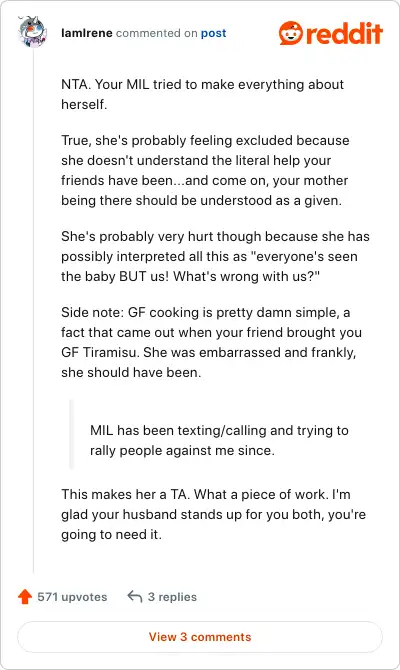Click the Reddit Snoo logo icon
400x670 pixels.
click(x=291, y=33)
